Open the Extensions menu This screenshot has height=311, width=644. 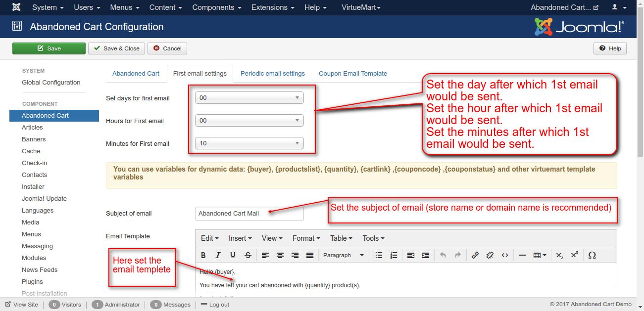(x=273, y=7)
